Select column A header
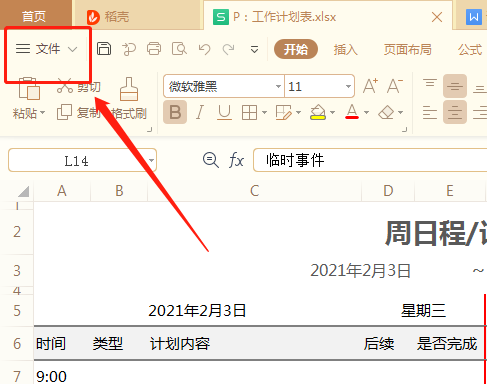The image size is (487, 384). pyautogui.click(x=62, y=191)
